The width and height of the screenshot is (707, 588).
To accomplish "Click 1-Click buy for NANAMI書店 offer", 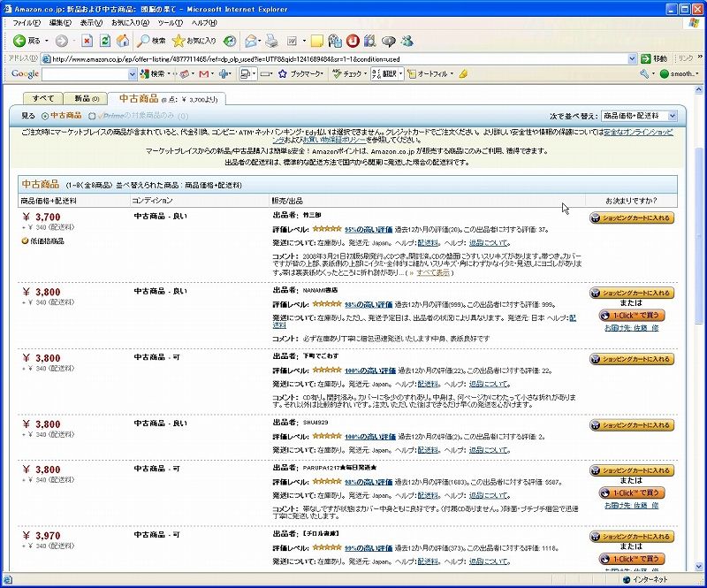I will tap(632, 316).
